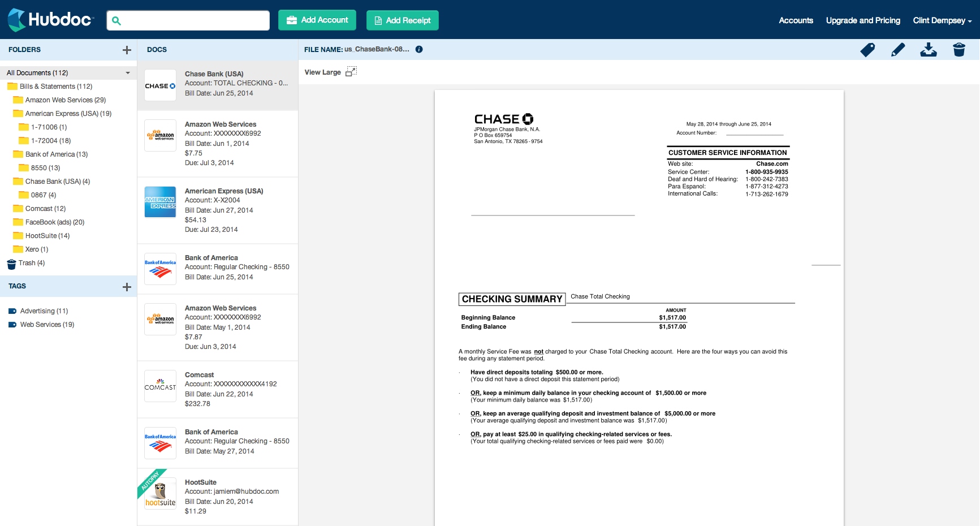Click the HootSuite owl thumbnail
This screenshot has width=980, height=526.
pyautogui.click(x=160, y=493)
